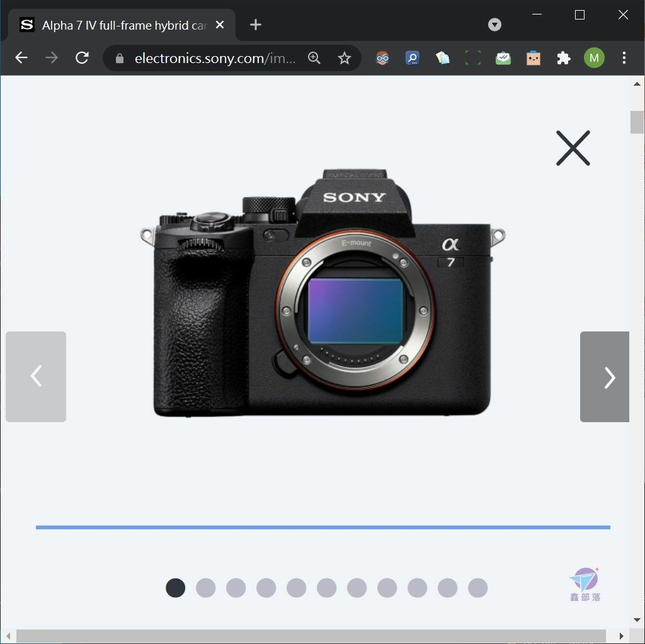Screen dimensions: 645x644
Task: Open the green envelope checkmark extension
Action: tap(503, 58)
